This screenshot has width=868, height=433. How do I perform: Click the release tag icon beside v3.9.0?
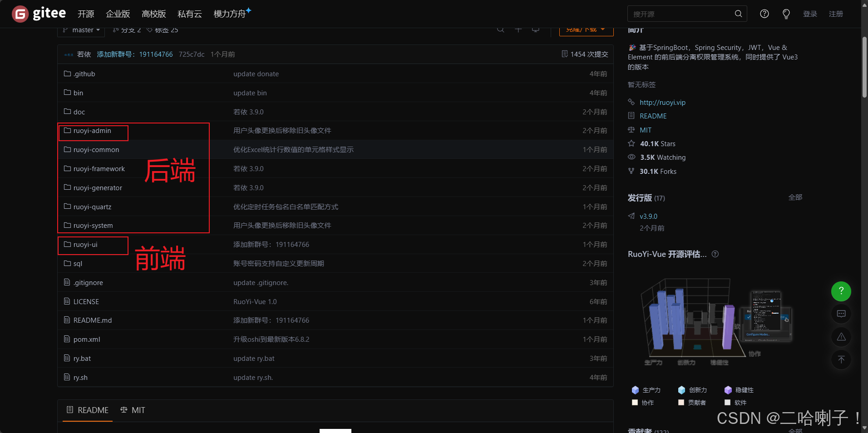coord(631,216)
